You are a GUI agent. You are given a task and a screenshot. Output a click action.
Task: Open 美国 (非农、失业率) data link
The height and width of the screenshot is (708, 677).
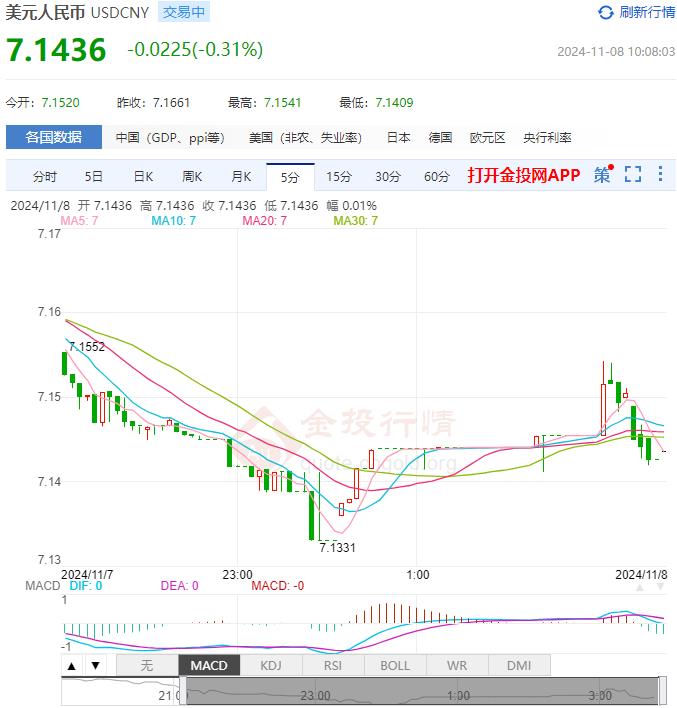pos(305,137)
